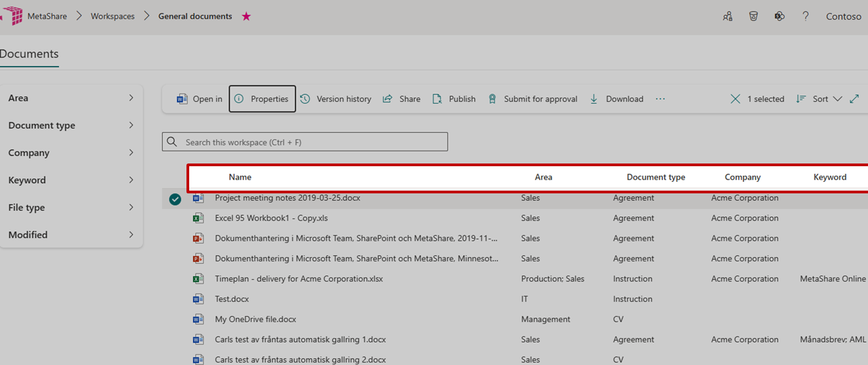Open Test.docx file row
This screenshot has width=868, height=365.
(232, 299)
